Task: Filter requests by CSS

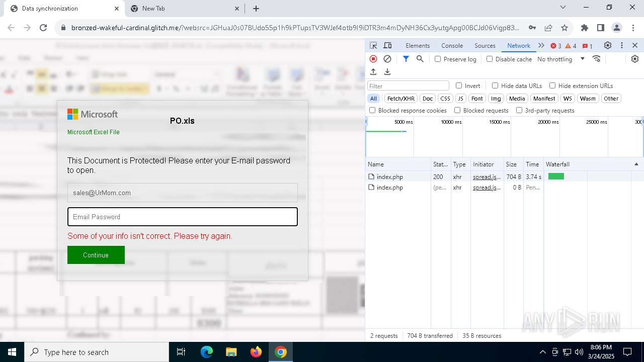Action: click(445, 99)
